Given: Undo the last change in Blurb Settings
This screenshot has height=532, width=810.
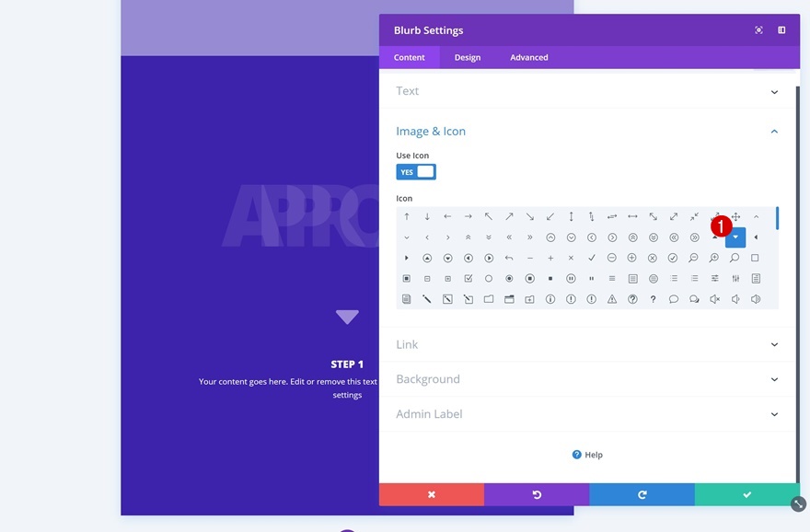Looking at the screenshot, I should coord(537,495).
